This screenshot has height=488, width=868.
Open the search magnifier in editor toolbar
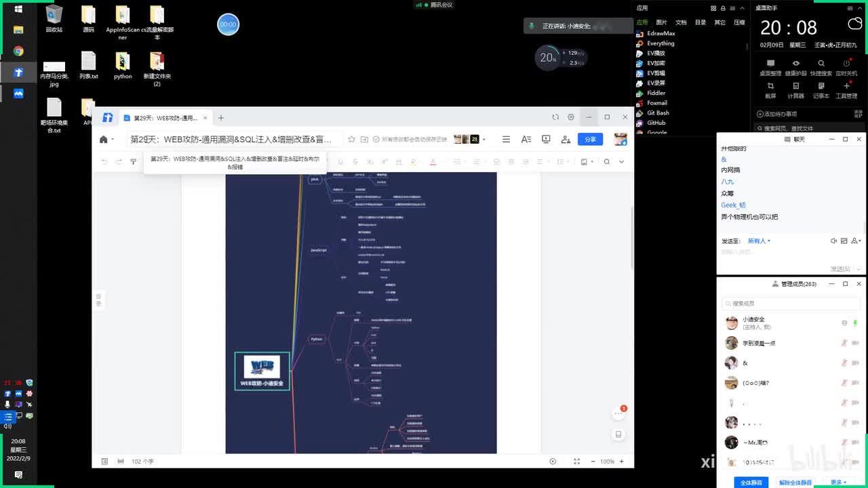click(x=607, y=161)
